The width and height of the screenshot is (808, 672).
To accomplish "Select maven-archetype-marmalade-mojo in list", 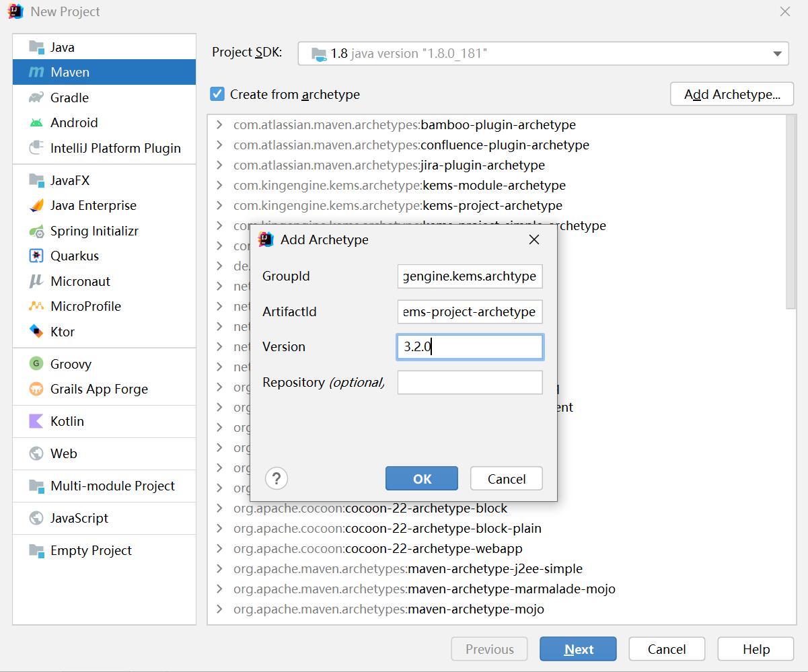I will pos(425,589).
